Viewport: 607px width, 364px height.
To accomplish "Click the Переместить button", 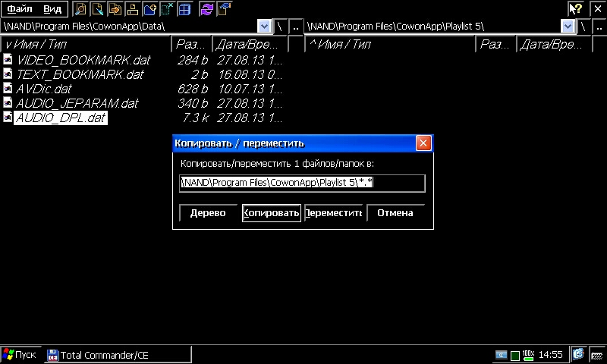I will coord(334,213).
